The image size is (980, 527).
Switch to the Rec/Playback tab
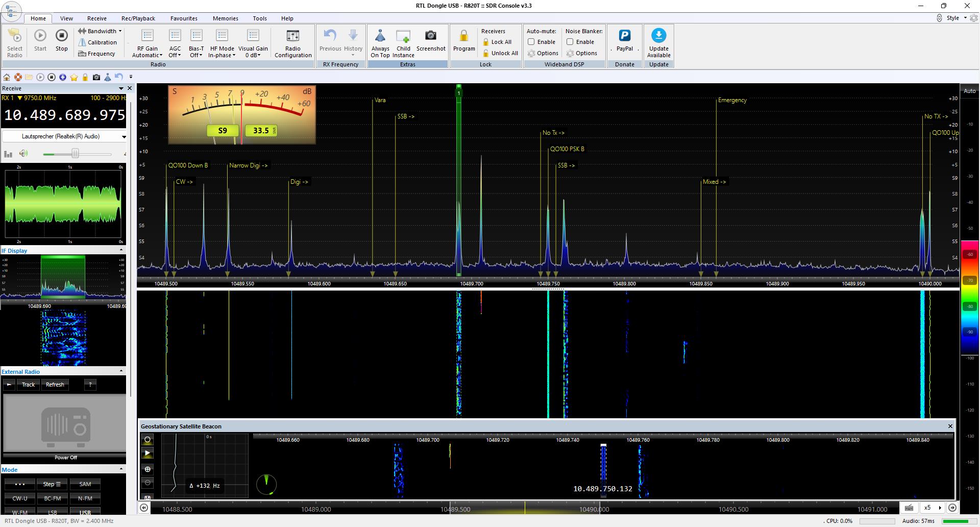(138, 18)
